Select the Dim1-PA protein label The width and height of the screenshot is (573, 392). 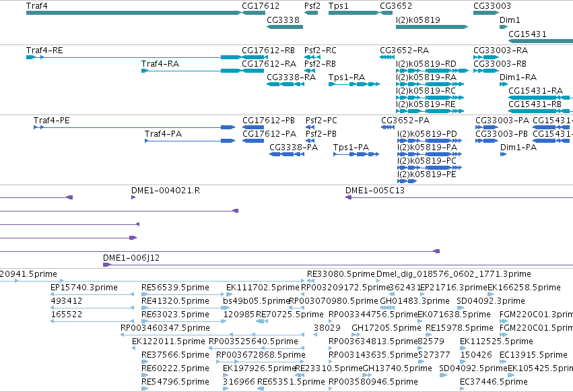pos(518,148)
